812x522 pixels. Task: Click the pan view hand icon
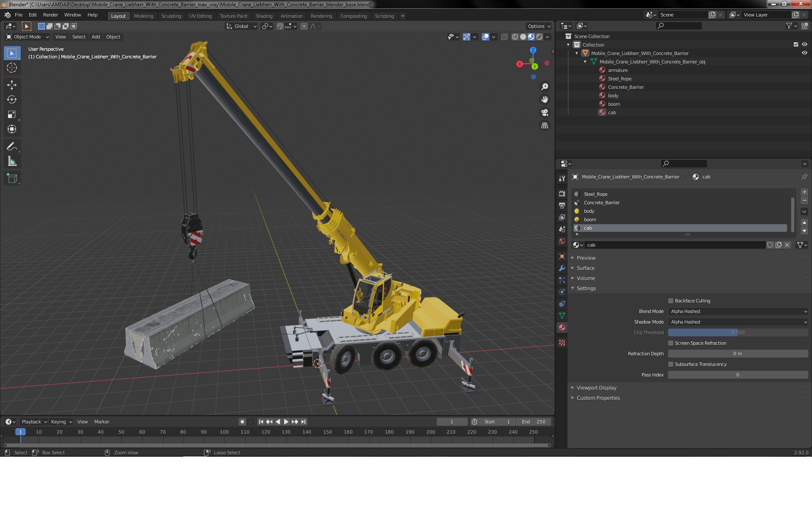tap(545, 99)
